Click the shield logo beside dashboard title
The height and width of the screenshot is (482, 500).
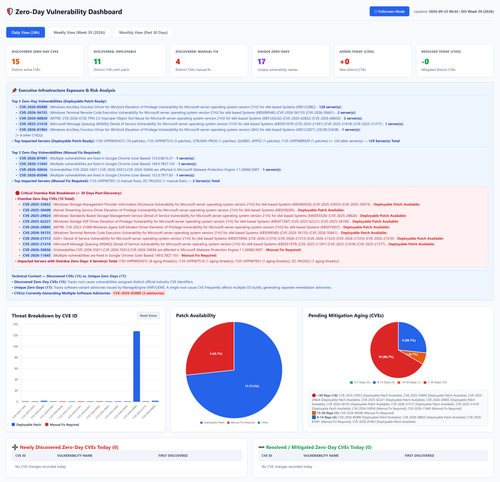[10, 12]
